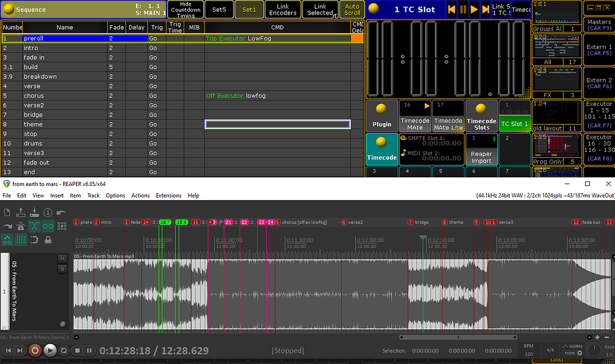Click the Save Project download-arrow icon
Viewport: 615px width, 364px height.
coord(34,213)
